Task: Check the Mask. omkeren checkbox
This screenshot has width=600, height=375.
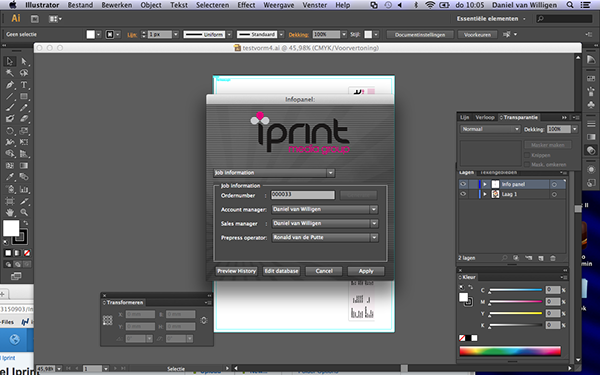Action: click(527, 165)
